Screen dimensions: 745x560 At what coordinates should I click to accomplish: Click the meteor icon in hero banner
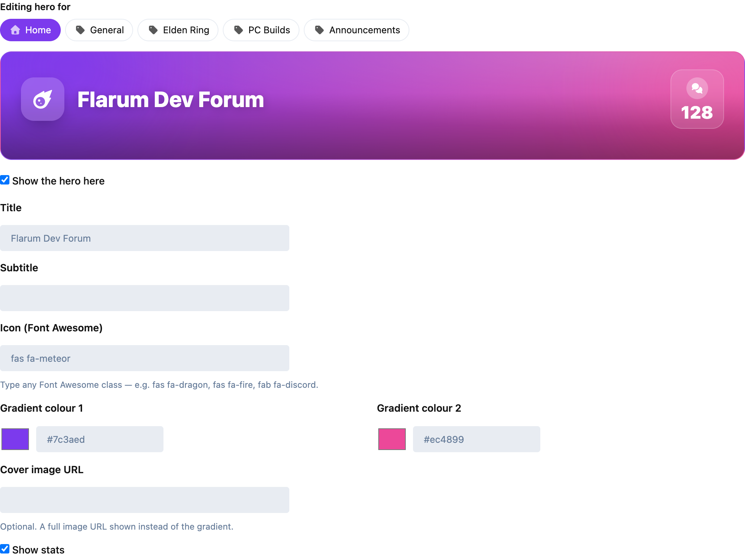(43, 99)
